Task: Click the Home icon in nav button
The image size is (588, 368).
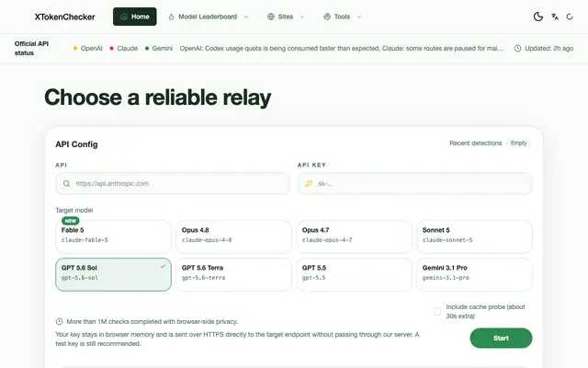Action: point(124,17)
